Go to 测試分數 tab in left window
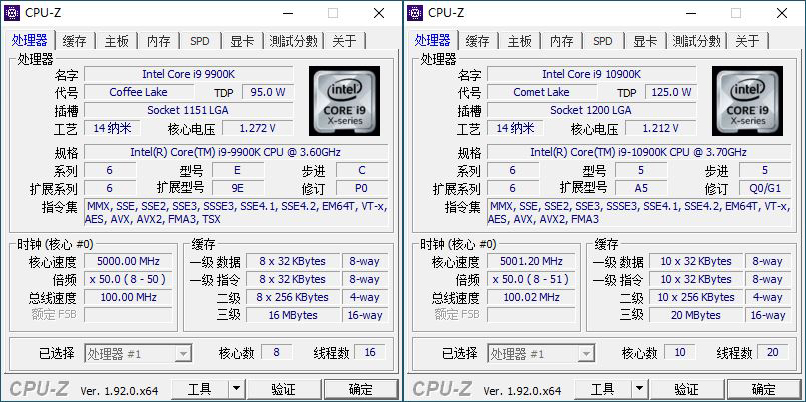This screenshot has width=806, height=402. pyautogui.click(x=294, y=41)
